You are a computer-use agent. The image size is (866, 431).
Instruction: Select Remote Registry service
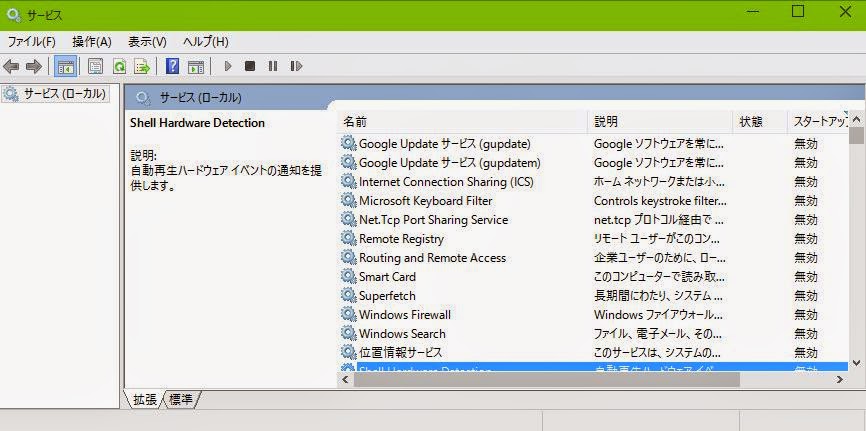click(x=594, y=239)
